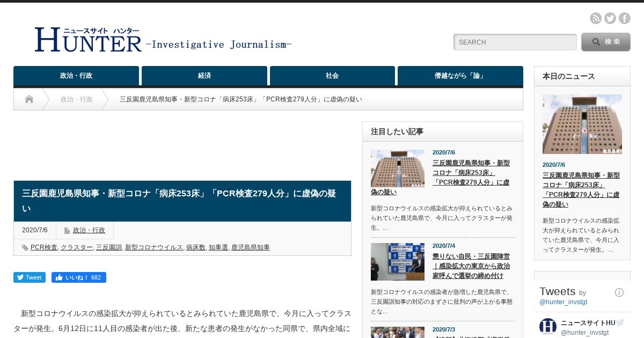Viewport: 644px width, 338px height.
Task: Click the ニュースサイトHU tweet author name
Action: pyautogui.click(x=588, y=323)
